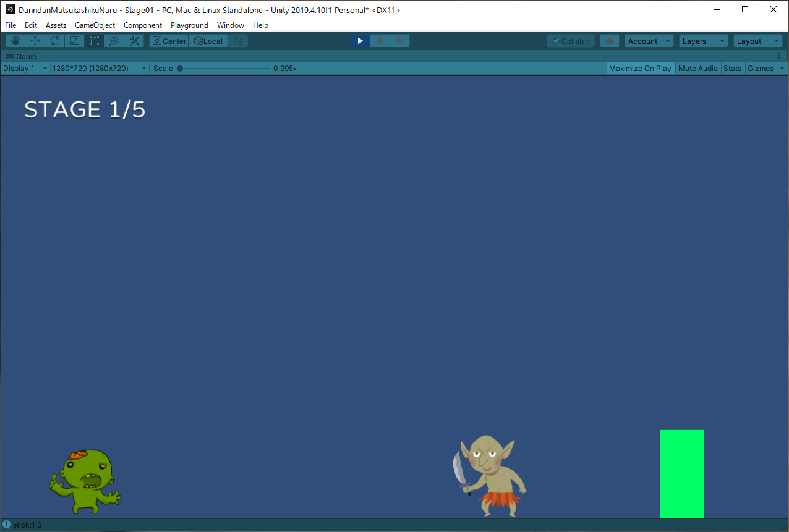Select the Rotate tool

[55, 41]
